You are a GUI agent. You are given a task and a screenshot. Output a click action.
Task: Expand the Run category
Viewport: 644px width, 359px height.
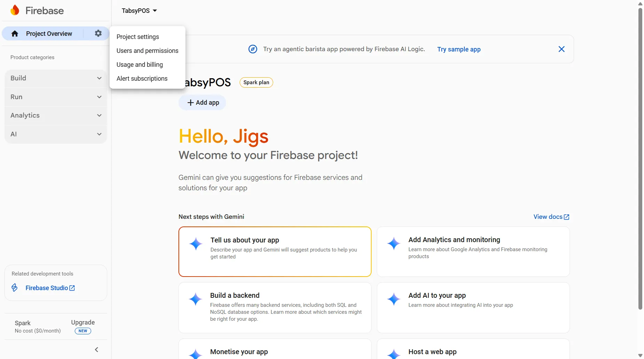coord(56,97)
